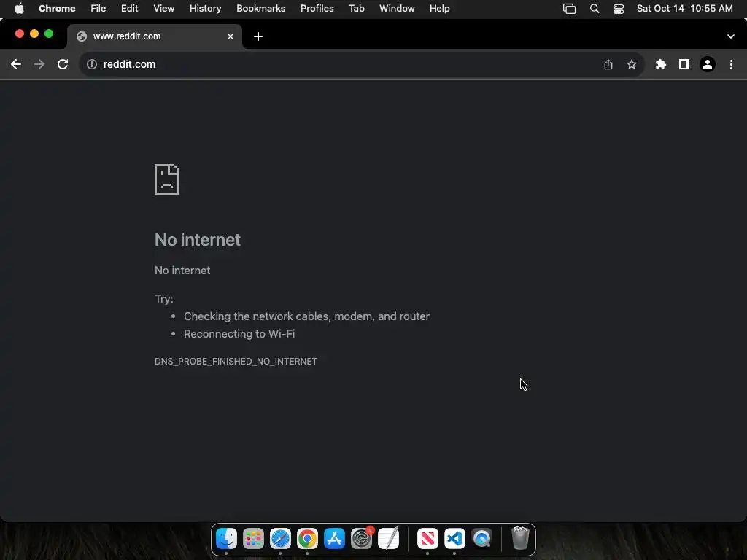The image size is (747, 560).
Task: Click the forward navigation arrow
Action: click(x=39, y=64)
